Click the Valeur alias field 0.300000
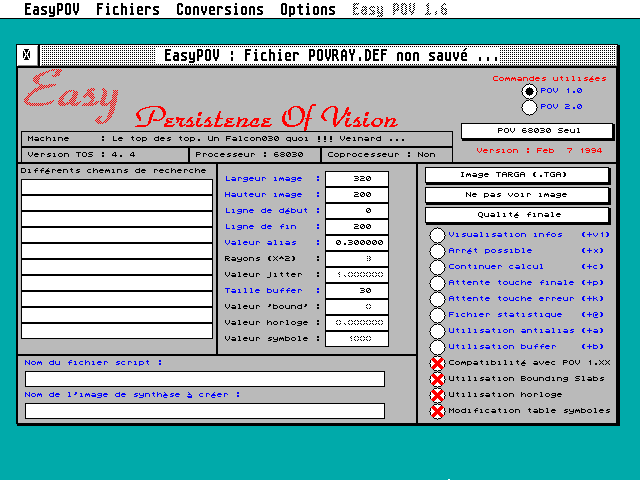Image resolution: width=640 pixels, height=480 pixels. (357, 243)
